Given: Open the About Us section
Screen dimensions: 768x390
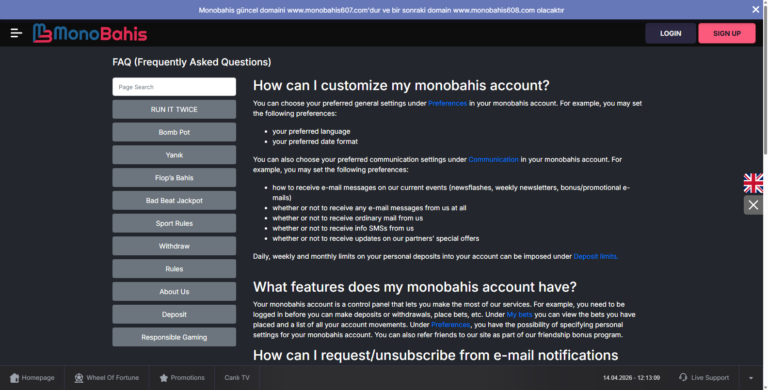Looking at the screenshot, I should (174, 292).
